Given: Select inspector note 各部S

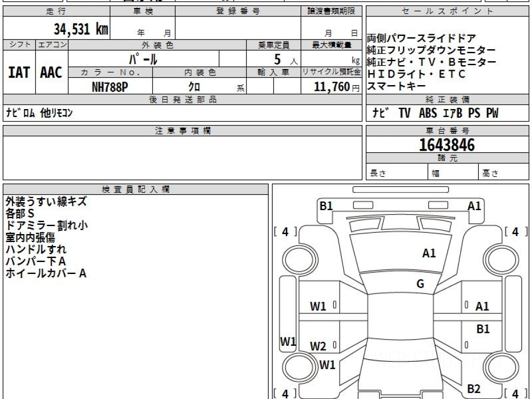Looking at the screenshot, I should tap(20, 213).
